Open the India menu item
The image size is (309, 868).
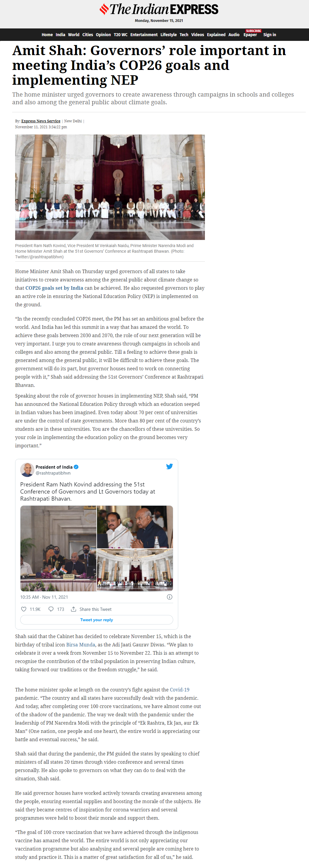[x=60, y=35]
